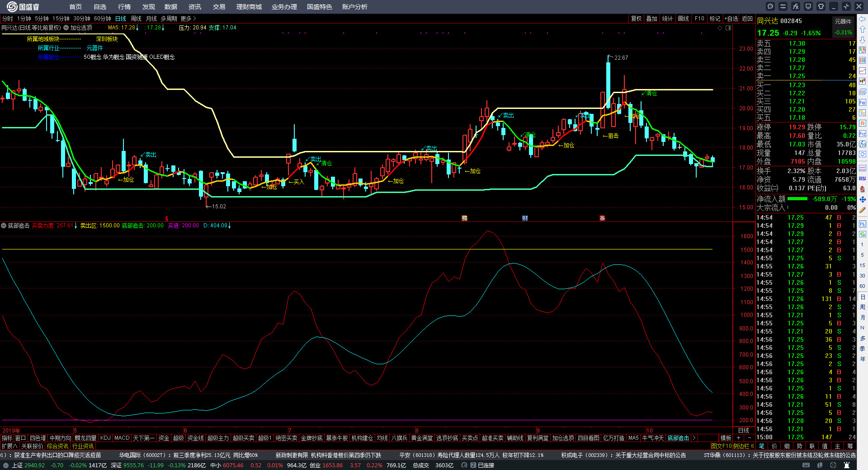Toggle the 加仓逃顶 indicator circle button
This screenshot has height=470, width=868.
(x=66, y=28)
